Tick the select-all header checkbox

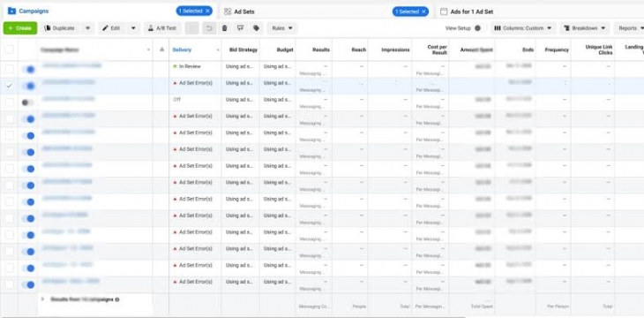9,49
